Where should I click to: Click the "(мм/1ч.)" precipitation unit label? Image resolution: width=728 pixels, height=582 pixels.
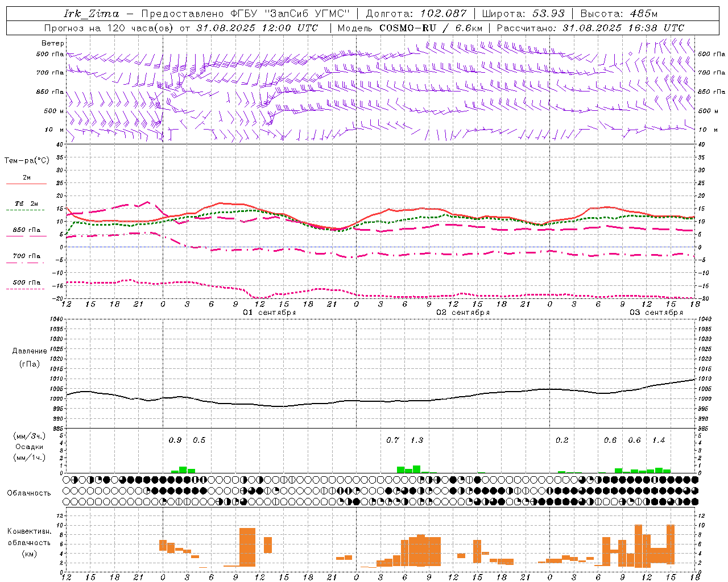[30, 458]
